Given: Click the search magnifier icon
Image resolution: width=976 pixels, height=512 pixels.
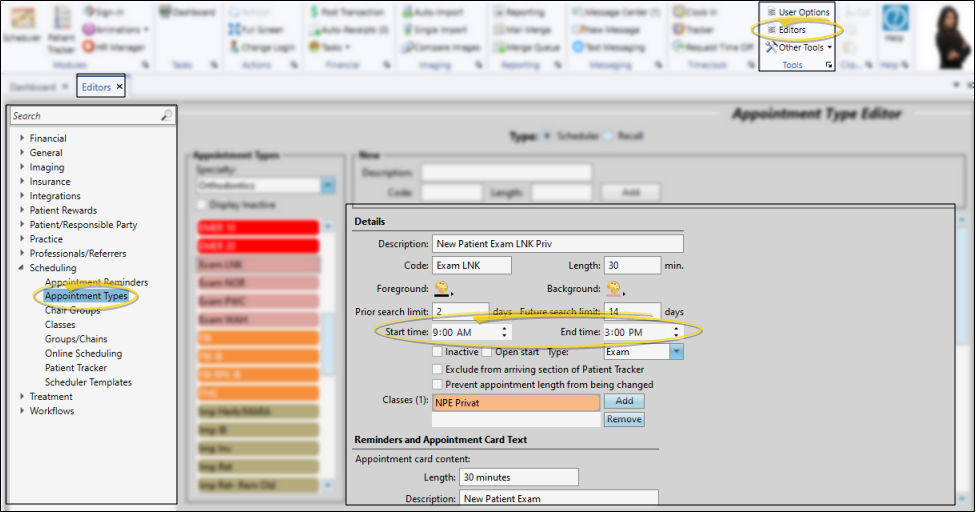Looking at the screenshot, I should pos(166,116).
